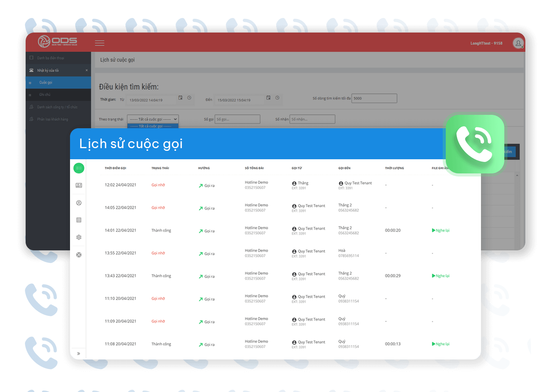Select the 11:09 20/04/2021 timestamp
Screen dimensions: 551x392
coord(121,321)
